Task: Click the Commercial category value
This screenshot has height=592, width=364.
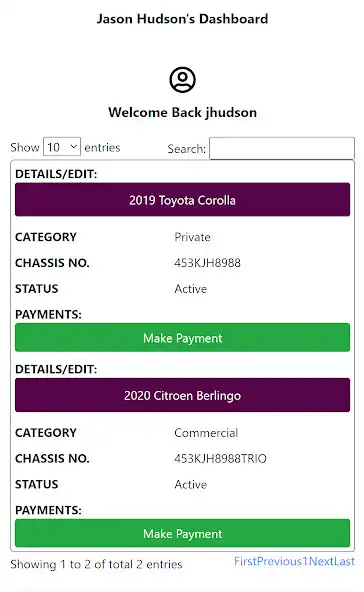Action: click(x=206, y=433)
